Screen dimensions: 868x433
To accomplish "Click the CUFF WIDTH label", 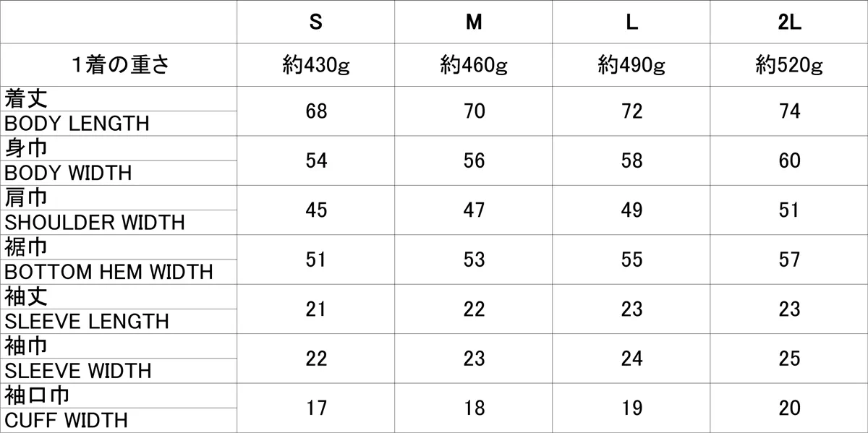I will [x=67, y=421].
